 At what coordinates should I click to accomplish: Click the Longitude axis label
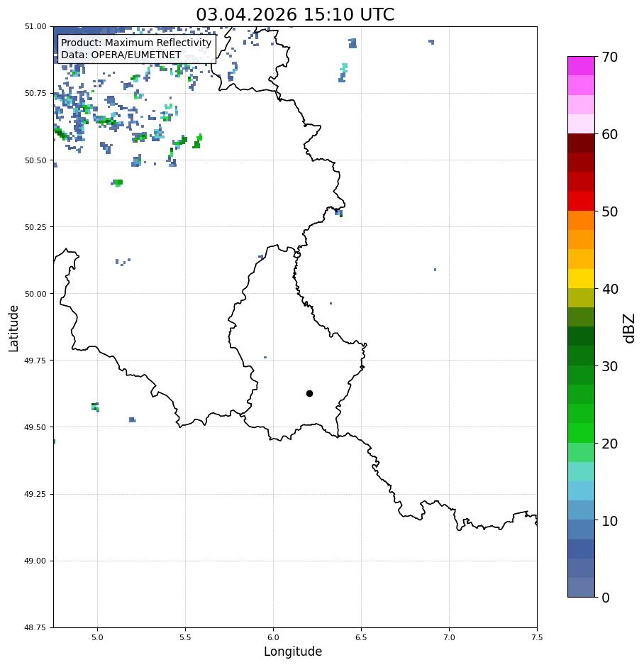293,652
